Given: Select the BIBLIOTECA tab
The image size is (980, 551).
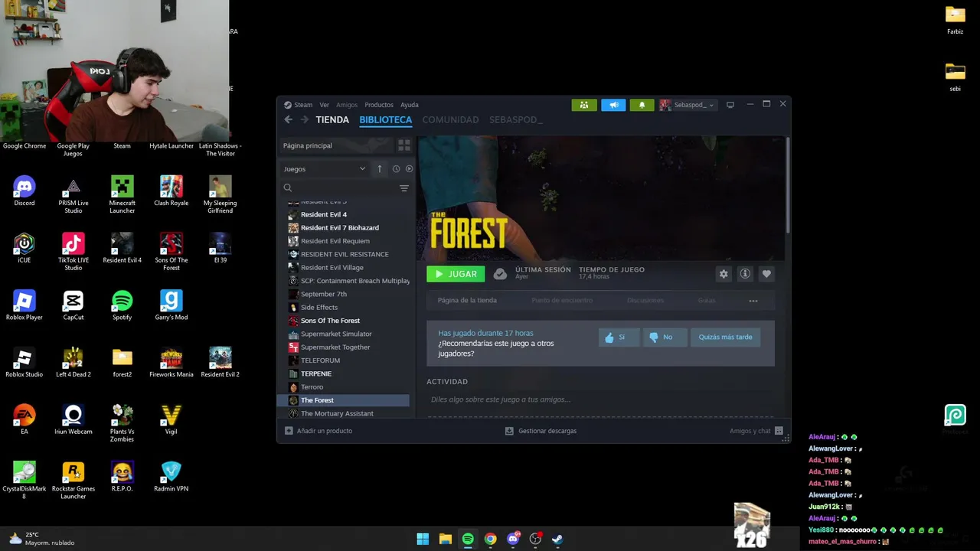Looking at the screenshot, I should [386, 119].
